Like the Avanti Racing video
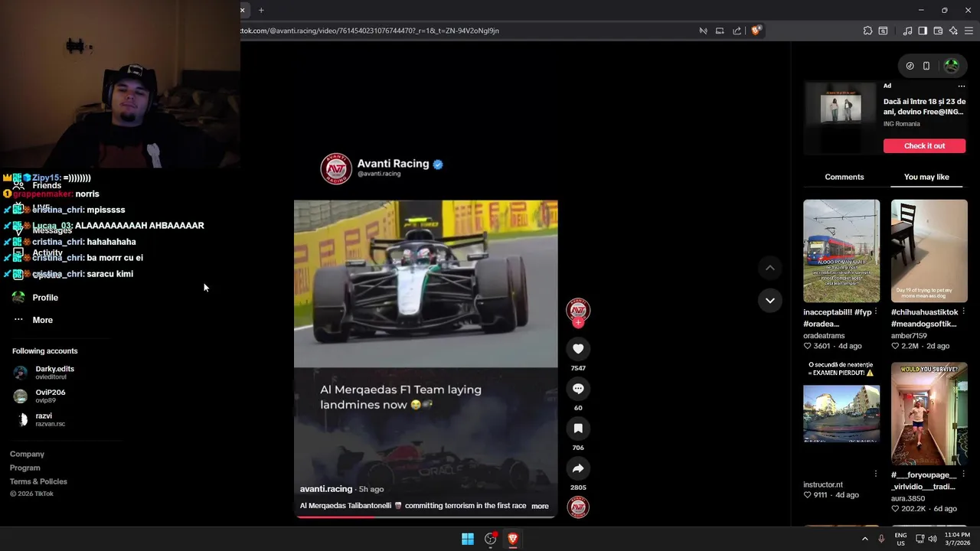This screenshot has width=980, height=551. pyautogui.click(x=578, y=349)
